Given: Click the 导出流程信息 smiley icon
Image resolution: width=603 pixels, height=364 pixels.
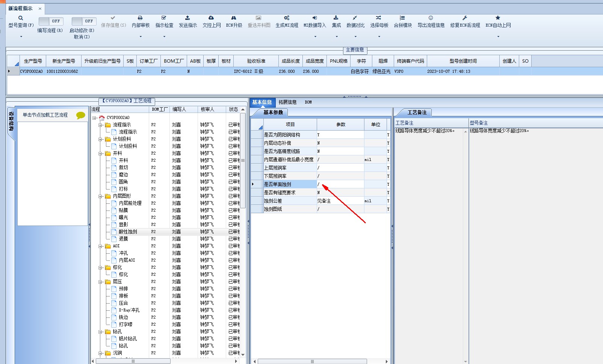Looking at the screenshot, I should 431,18.
